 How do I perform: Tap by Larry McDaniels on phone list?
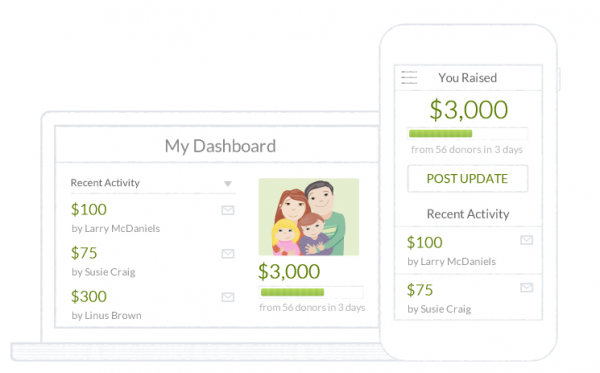pos(452,262)
